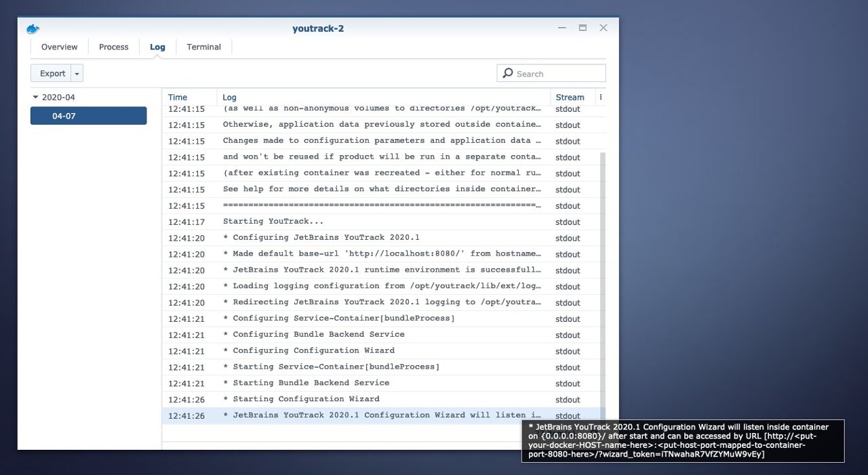The image size is (868, 475).
Task: Select 'and won't be reused' log row
Action: (381, 157)
